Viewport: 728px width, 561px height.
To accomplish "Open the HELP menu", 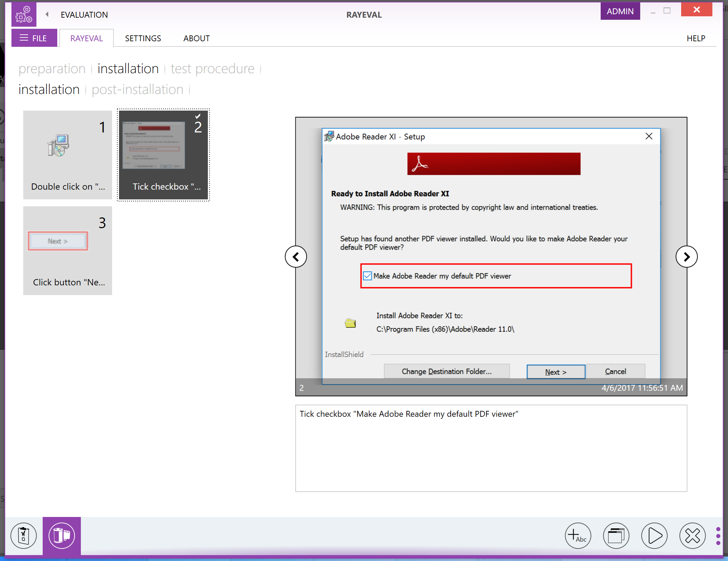I will [x=696, y=38].
